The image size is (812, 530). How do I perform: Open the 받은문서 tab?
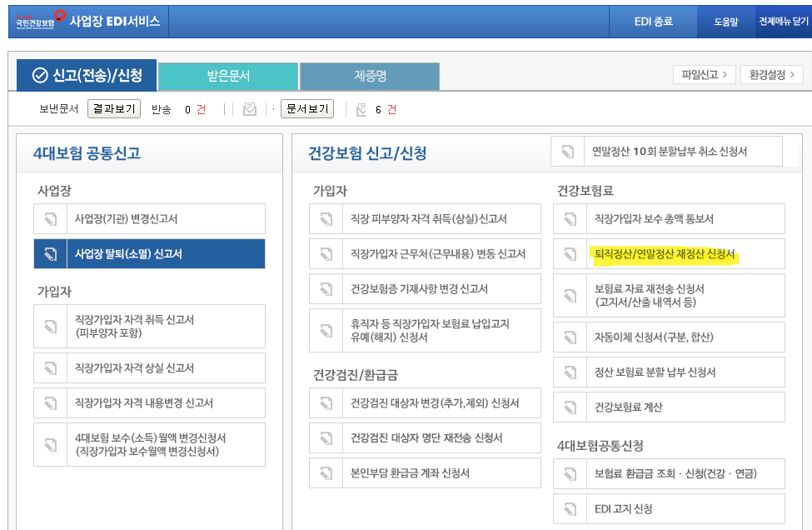click(228, 76)
